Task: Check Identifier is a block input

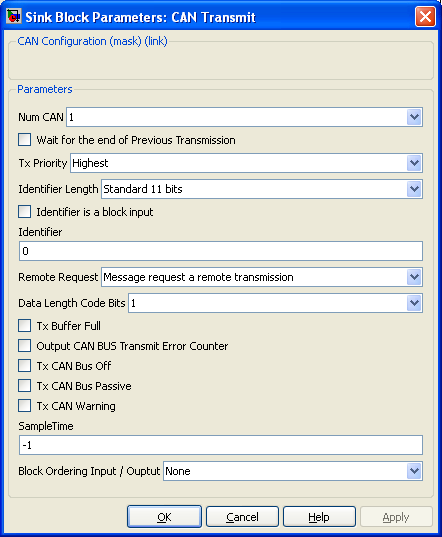Action: (24, 212)
